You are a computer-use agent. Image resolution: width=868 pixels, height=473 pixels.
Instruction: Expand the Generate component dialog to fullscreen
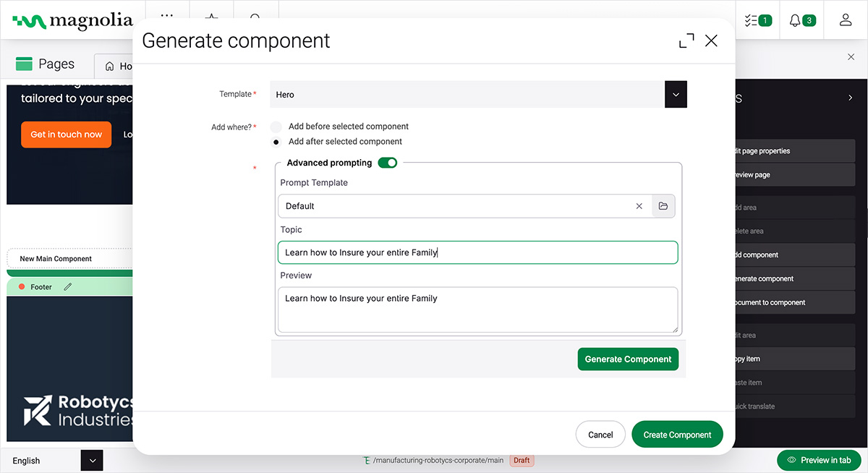[686, 41]
